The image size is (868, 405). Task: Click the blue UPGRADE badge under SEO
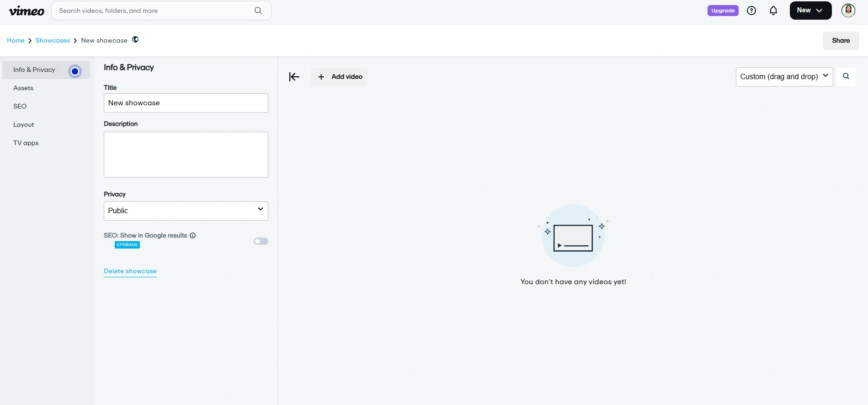127,245
